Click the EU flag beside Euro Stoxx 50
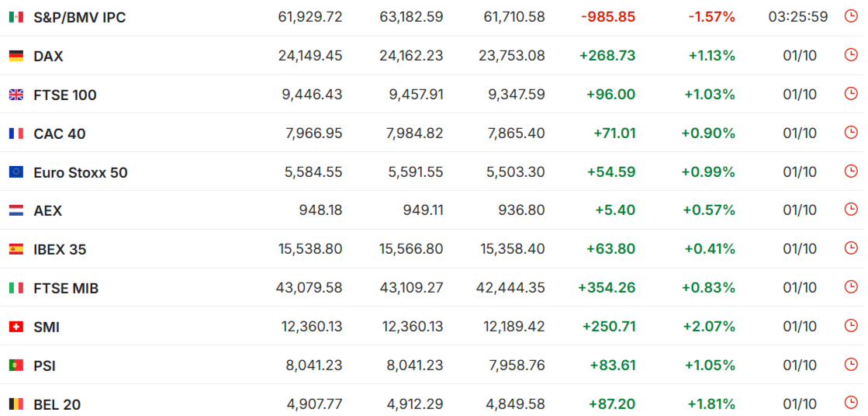Viewport: 868px width, 416px height. pyautogui.click(x=16, y=172)
